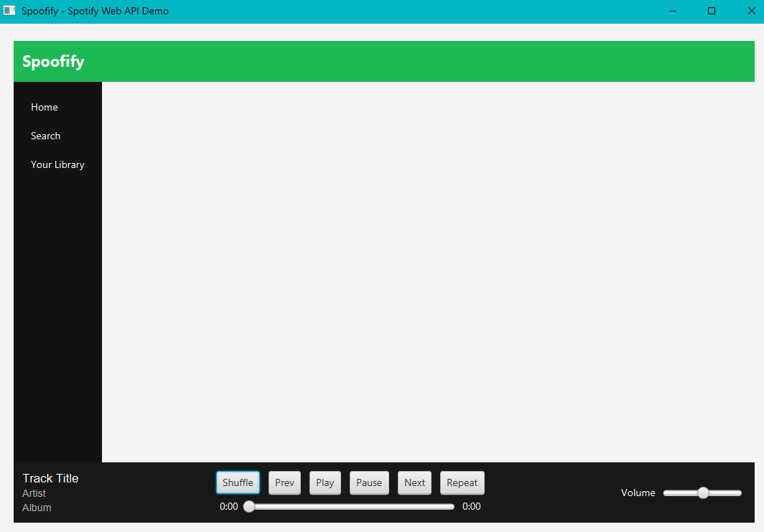Start playback with the Play button
The image size is (764, 532).
click(325, 482)
